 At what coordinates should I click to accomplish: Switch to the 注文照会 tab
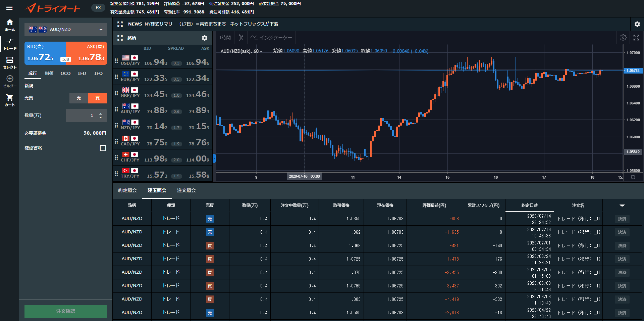[186, 190]
